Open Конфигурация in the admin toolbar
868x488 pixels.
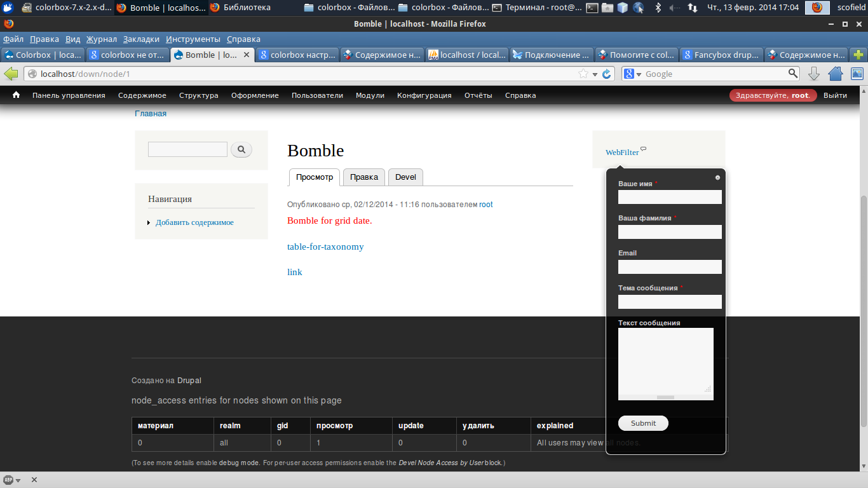point(424,95)
